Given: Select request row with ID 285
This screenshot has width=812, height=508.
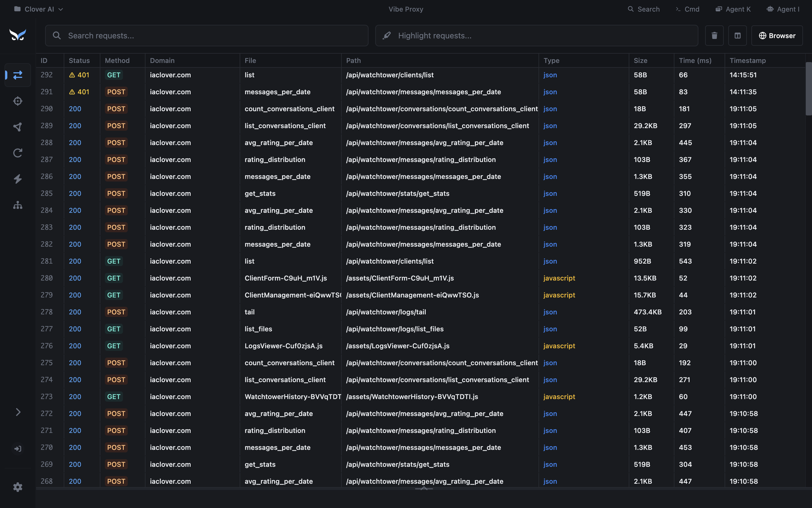Looking at the screenshot, I should pyautogui.click(x=420, y=194).
